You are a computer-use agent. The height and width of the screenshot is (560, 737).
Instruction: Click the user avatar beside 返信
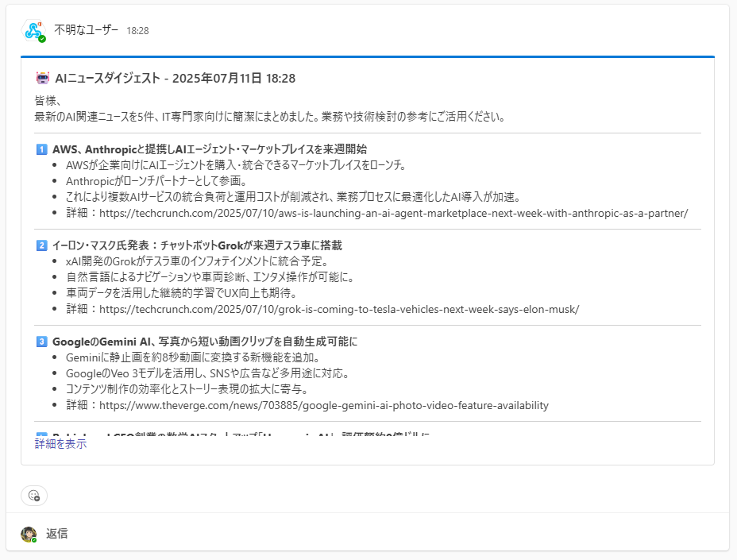[29, 534]
